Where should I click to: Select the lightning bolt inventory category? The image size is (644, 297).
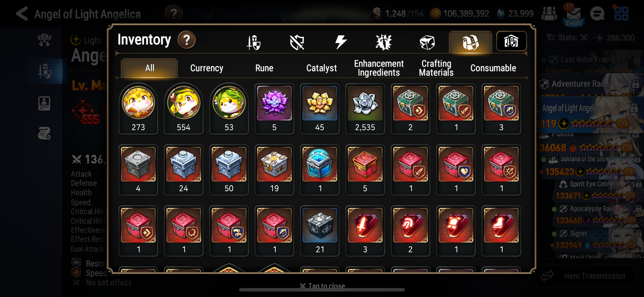coord(340,42)
